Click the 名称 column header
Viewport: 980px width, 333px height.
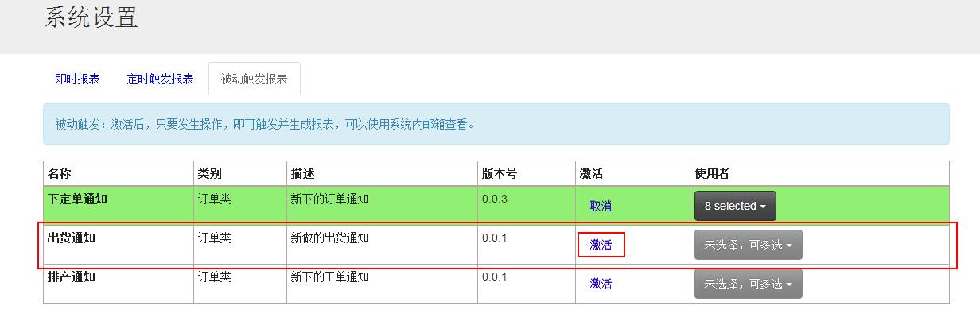point(60,173)
